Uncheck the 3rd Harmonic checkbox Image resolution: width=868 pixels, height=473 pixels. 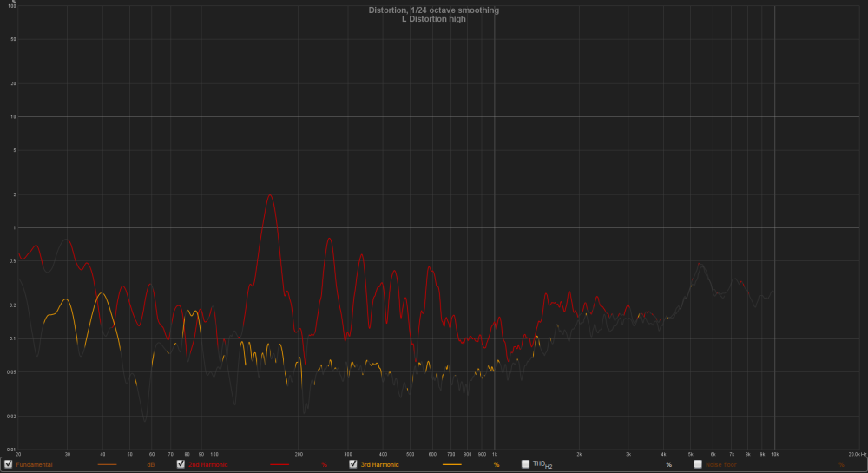(352, 464)
